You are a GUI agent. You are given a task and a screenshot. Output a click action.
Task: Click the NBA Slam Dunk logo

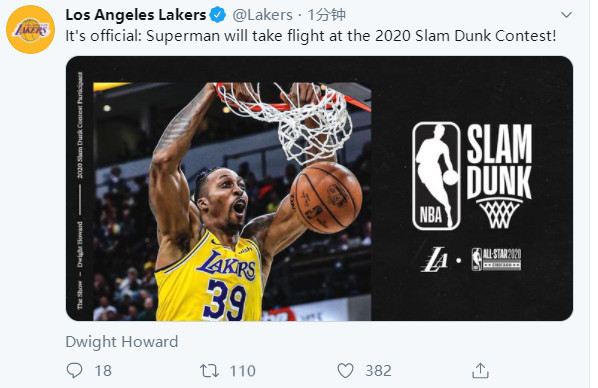(x=472, y=176)
